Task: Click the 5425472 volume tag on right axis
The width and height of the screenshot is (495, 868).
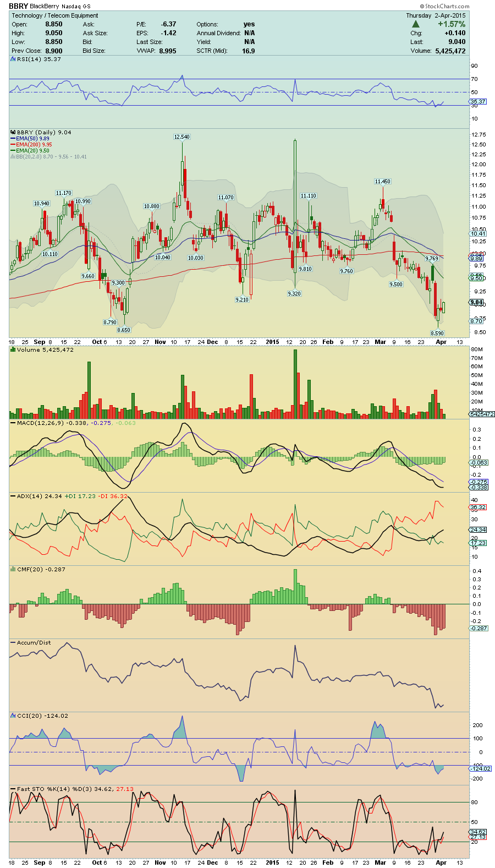Action: pyautogui.click(x=482, y=414)
